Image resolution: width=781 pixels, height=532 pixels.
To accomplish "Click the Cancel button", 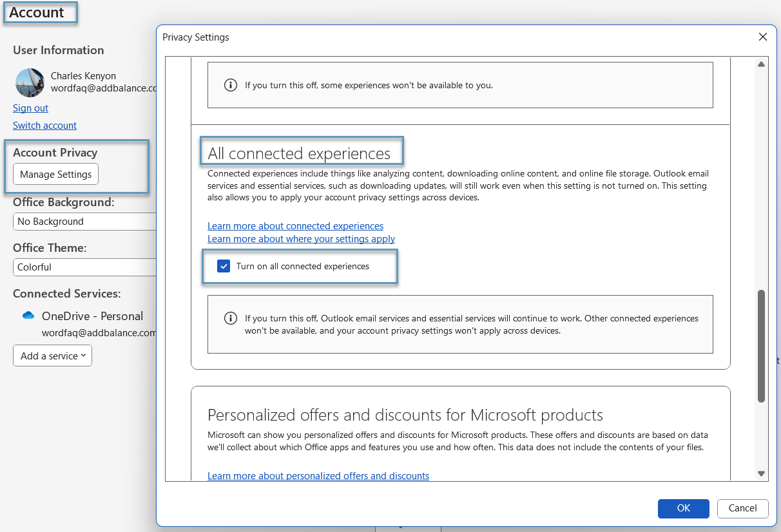I will pos(742,508).
